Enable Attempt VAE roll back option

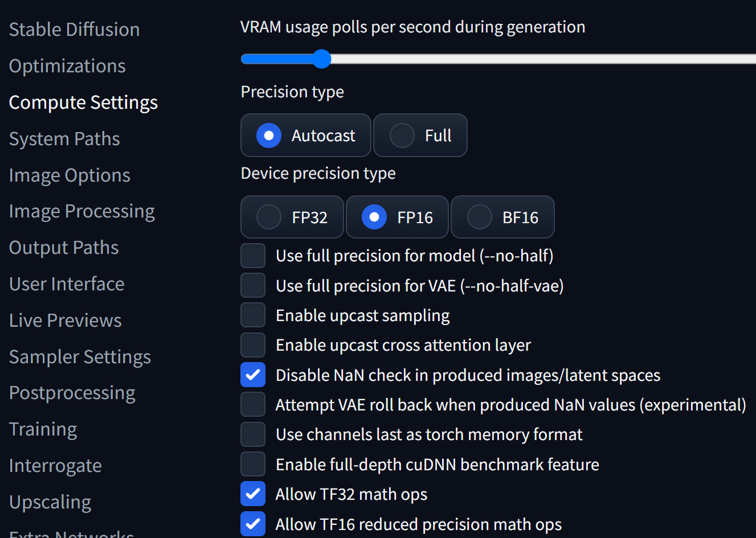(253, 404)
